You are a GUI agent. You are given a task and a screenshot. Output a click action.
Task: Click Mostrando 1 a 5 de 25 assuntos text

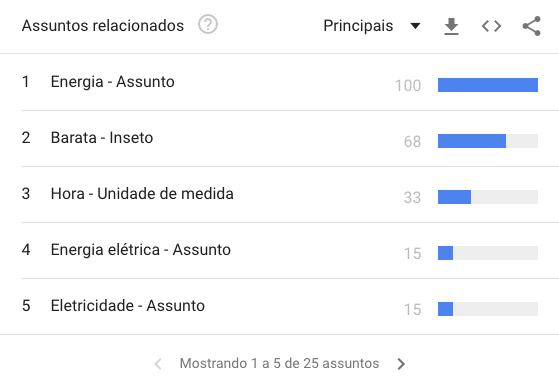tap(280, 363)
